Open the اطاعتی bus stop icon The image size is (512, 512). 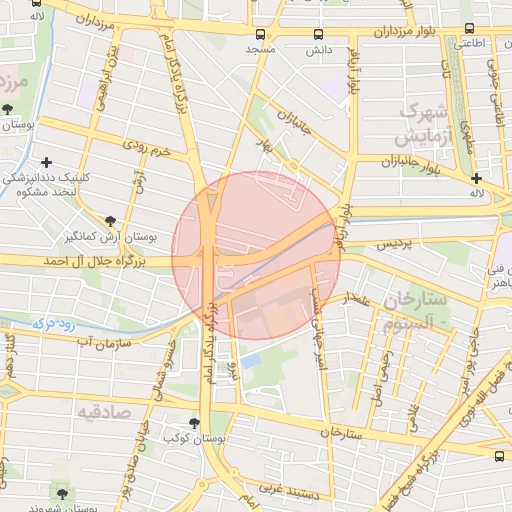470,28
